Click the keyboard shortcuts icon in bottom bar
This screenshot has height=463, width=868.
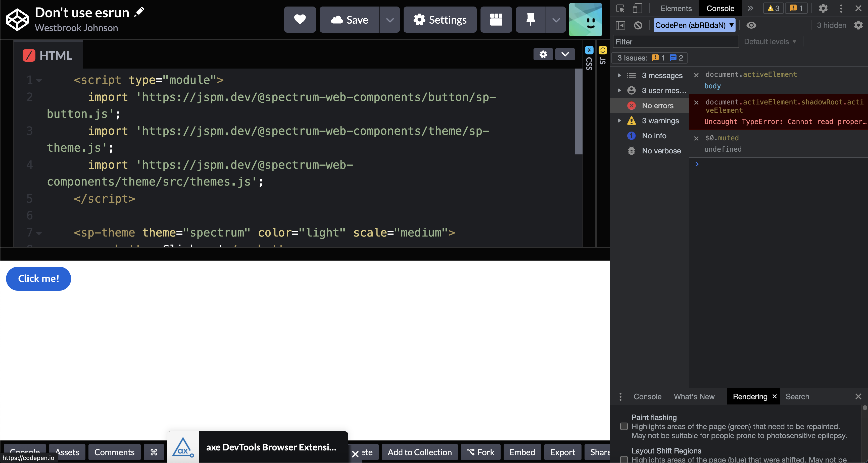coord(154,452)
